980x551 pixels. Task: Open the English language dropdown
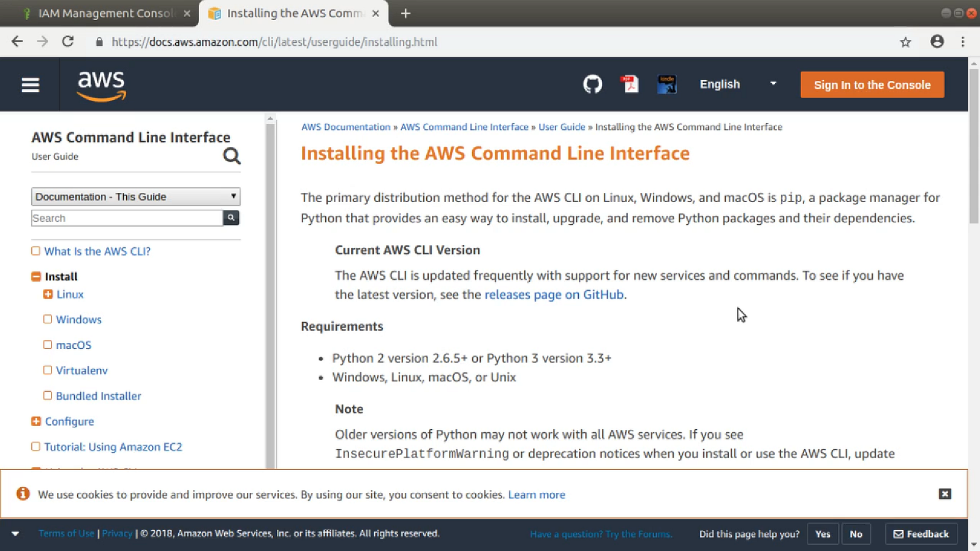738,84
